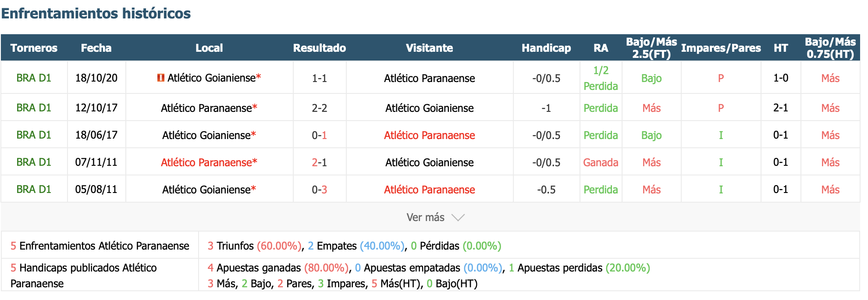The width and height of the screenshot is (868, 300).
Task: Click Atlético Goianiense home team on 05/08/11
Action: click(x=206, y=189)
